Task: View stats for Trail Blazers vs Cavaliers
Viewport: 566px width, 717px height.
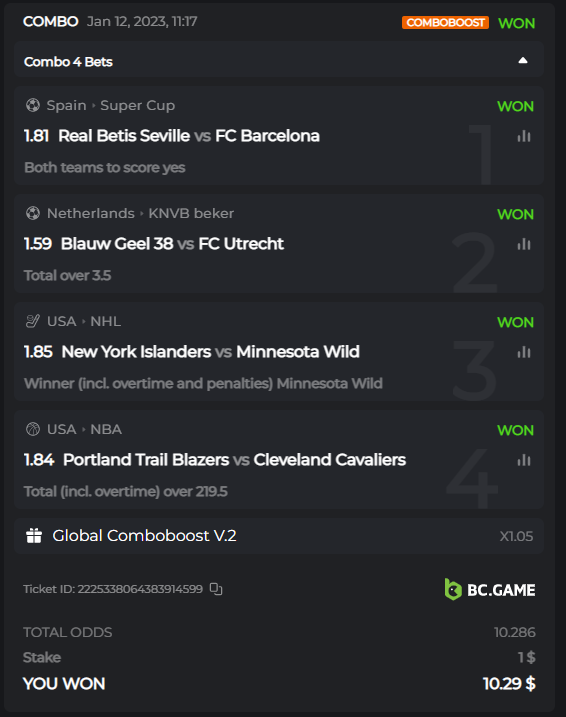Action: (524, 460)
